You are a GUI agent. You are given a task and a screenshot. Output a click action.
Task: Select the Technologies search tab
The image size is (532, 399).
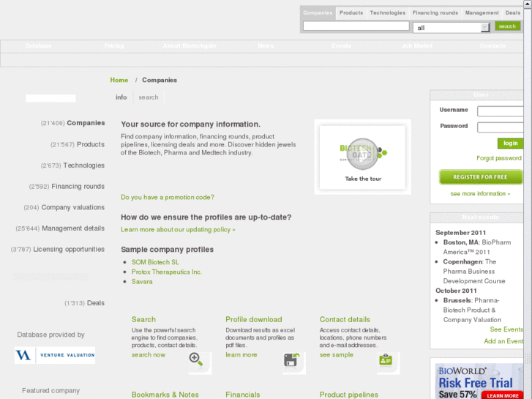(387, 13)
